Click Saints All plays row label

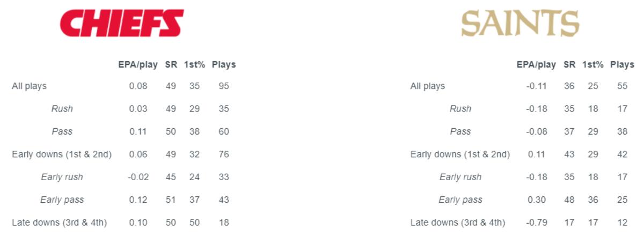[428, 86]
